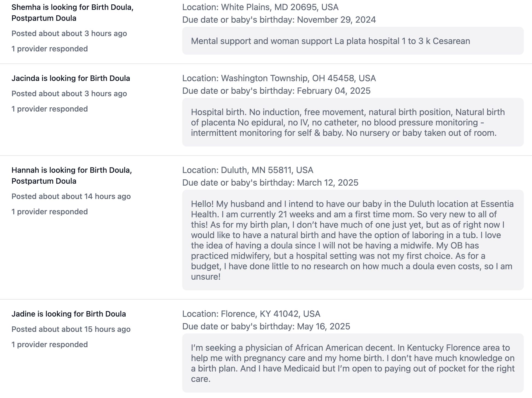The image size is (532, 398).
Task: Select the La plata hospital description box
Action: 353,41
